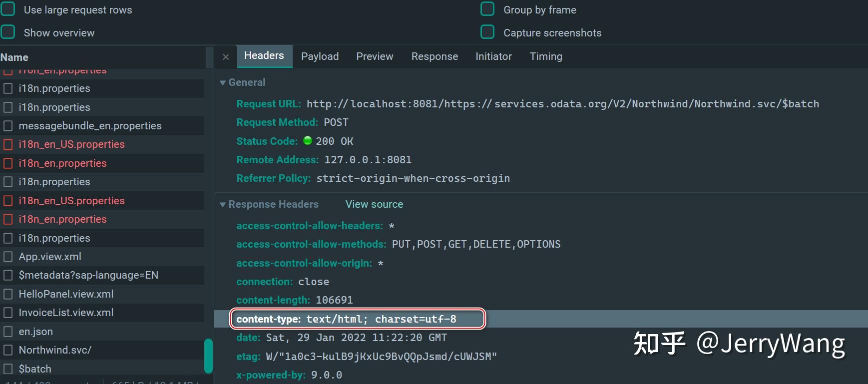This screenshot has height=384, width=868.
Task: Close the request details panel
Action: [226, 57]
